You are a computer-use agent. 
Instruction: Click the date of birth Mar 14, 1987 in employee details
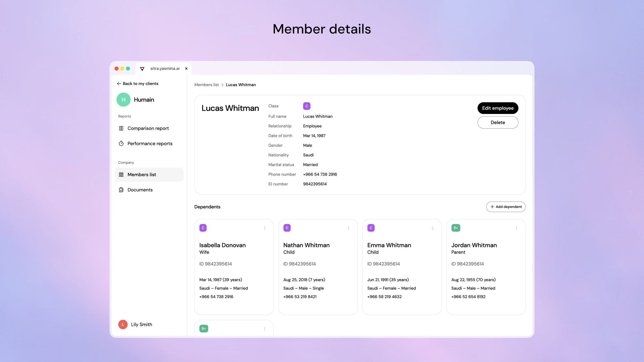(x=314, y=136)
